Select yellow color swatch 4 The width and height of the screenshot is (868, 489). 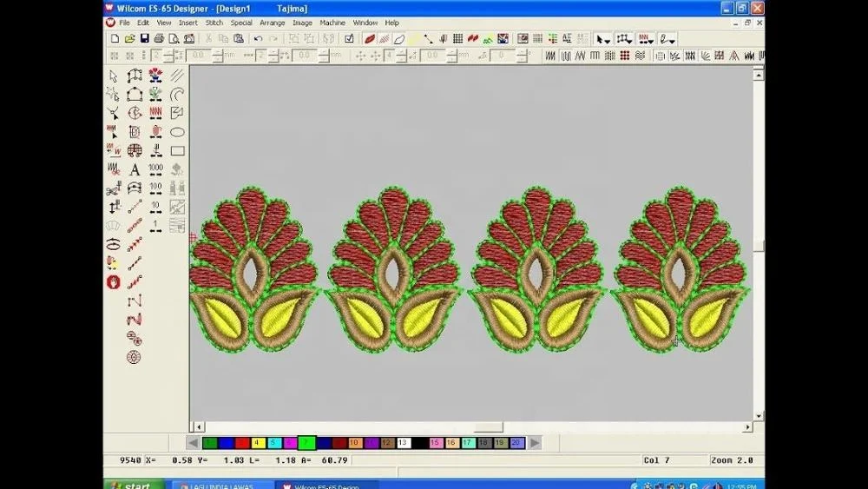(258, 442)
